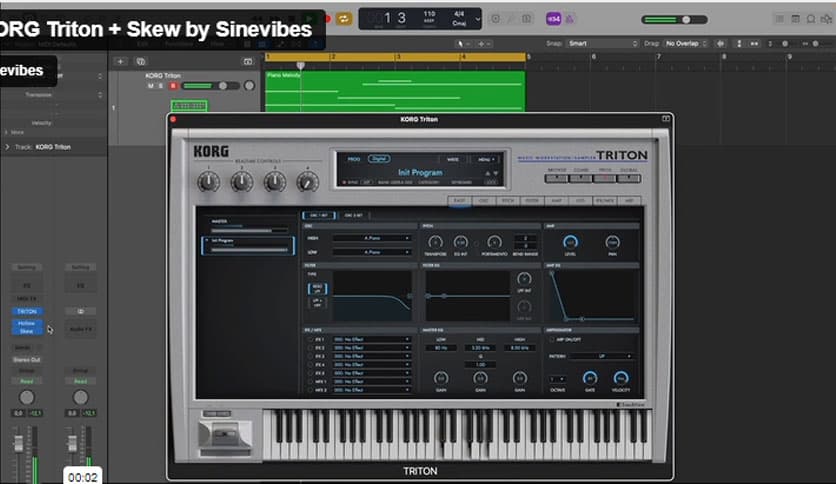Viewport: 836px width, 484px height.
Task: Enable the FX 3 power toggle
Action: (310, 356)
